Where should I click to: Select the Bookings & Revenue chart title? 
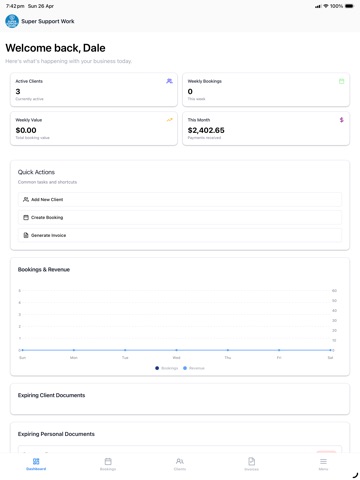pyautogui.click(x=44, y=269)
